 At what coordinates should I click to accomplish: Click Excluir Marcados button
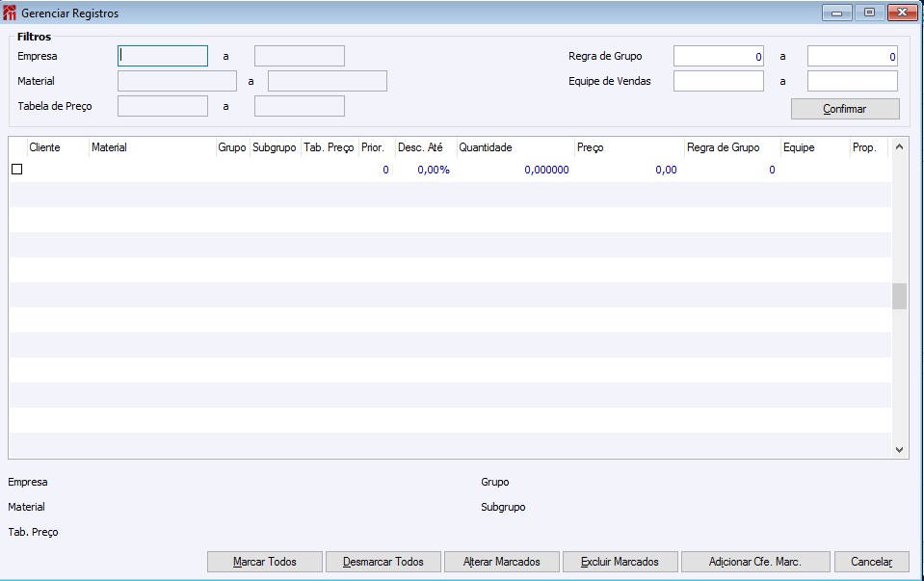tap(620, 562)
